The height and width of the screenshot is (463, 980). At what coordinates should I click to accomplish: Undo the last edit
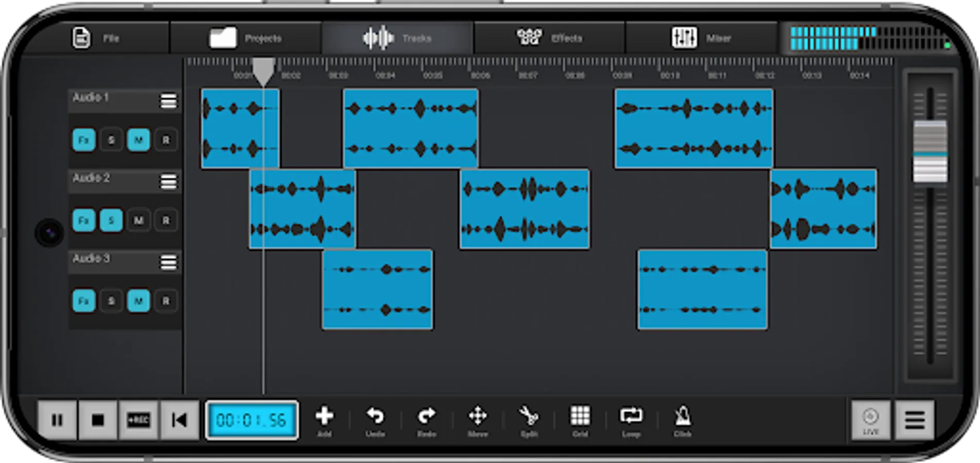point(376,417)
